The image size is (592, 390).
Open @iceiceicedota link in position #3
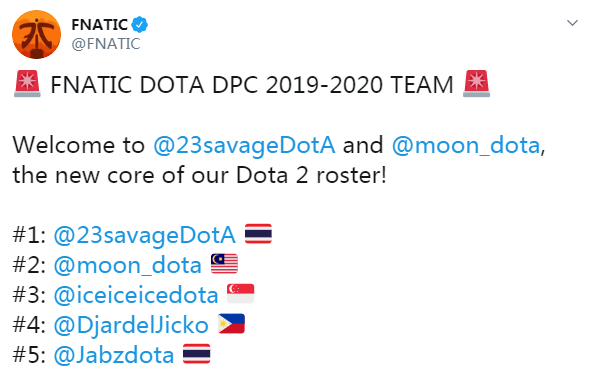pyautogui.click(x=136, y=295)
